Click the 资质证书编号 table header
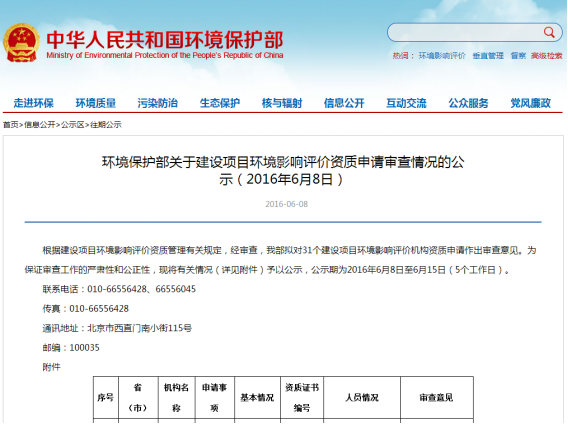Viewport: 568px width, 424px height. point(302,398)
